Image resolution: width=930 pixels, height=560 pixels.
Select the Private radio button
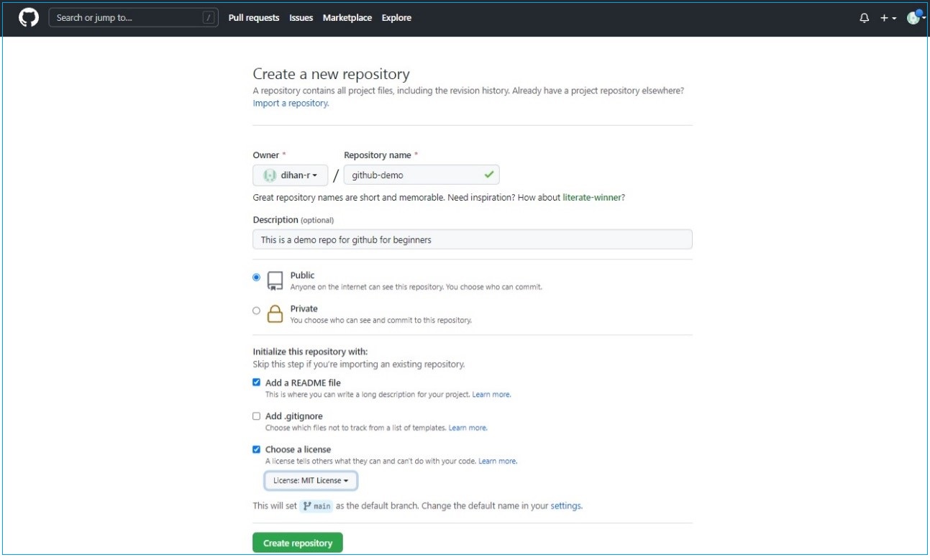point(257,311)
